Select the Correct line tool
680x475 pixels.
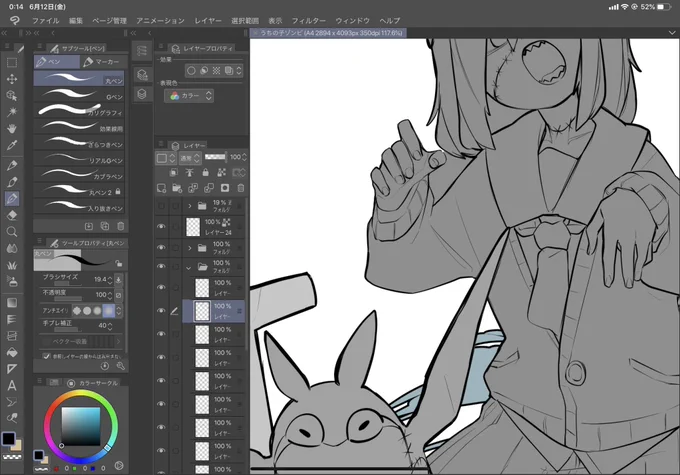point(12,418)
